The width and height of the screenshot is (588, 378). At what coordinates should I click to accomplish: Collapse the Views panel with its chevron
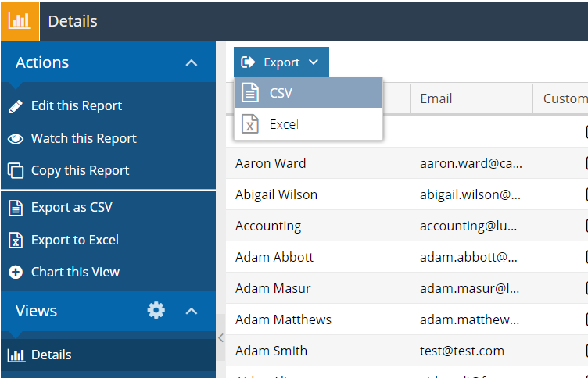(x=192, y=311)
